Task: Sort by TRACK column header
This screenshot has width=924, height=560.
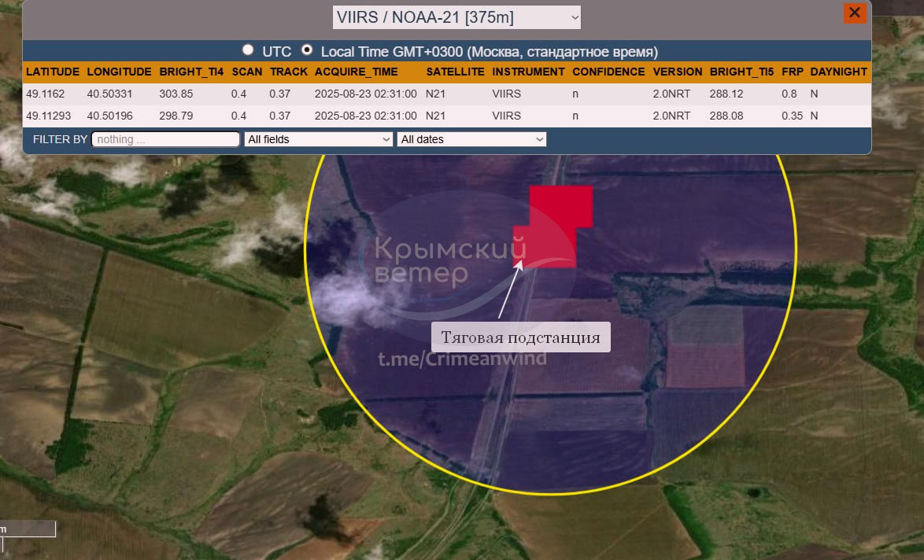Action: point(289,72)
